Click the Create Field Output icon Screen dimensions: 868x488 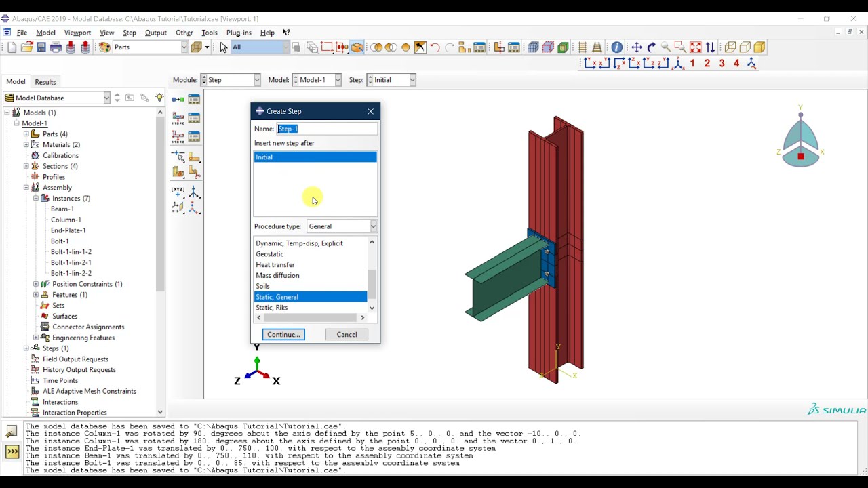178,119
